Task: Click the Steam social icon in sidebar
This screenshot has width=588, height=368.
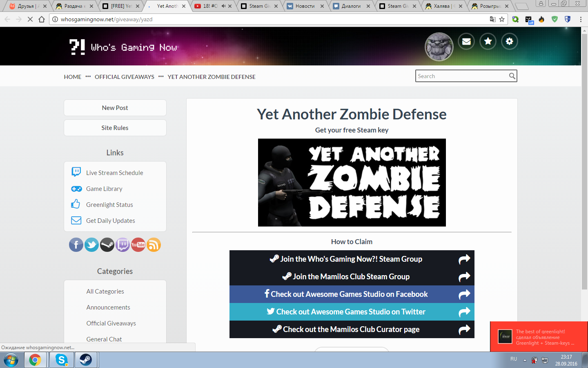Action: point(107,245)
